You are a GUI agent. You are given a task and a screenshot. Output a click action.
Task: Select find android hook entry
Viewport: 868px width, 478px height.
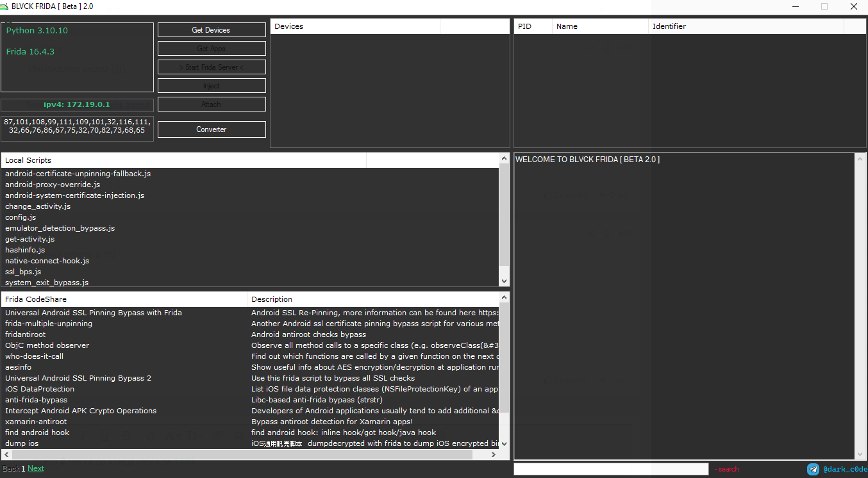37,433
